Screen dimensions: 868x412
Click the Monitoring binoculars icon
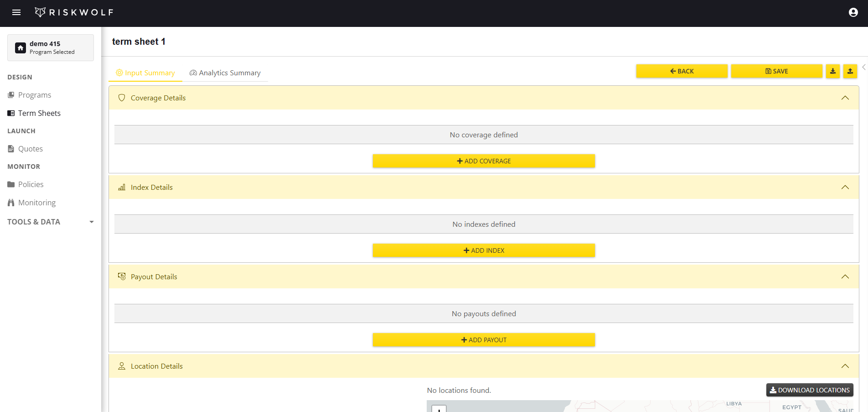click(10, 202)
